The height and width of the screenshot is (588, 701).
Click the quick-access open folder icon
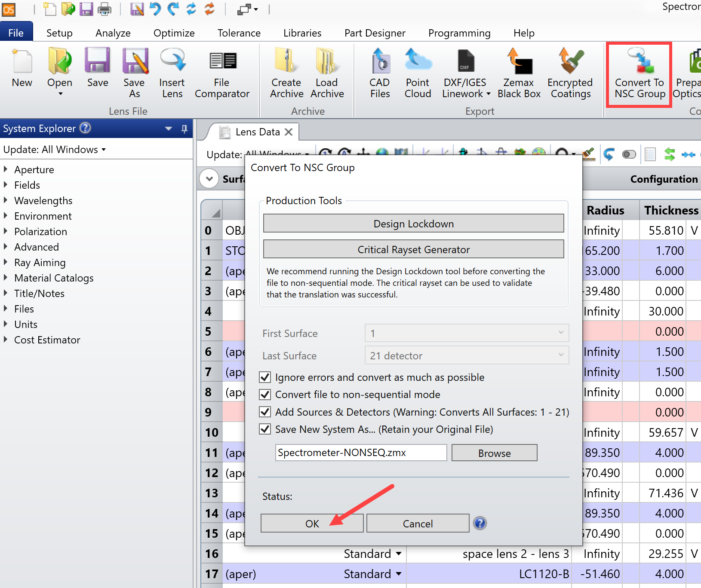pyautogui.click(x=68, y=9)
